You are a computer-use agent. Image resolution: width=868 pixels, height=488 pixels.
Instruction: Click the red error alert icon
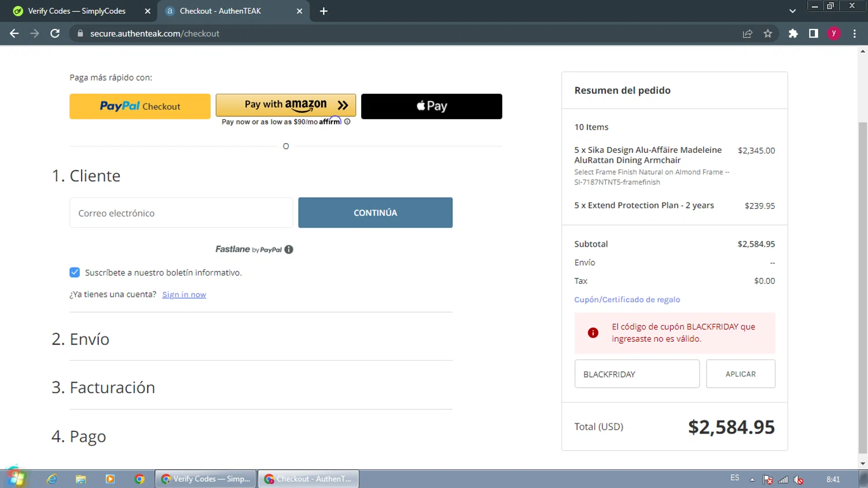593,333
